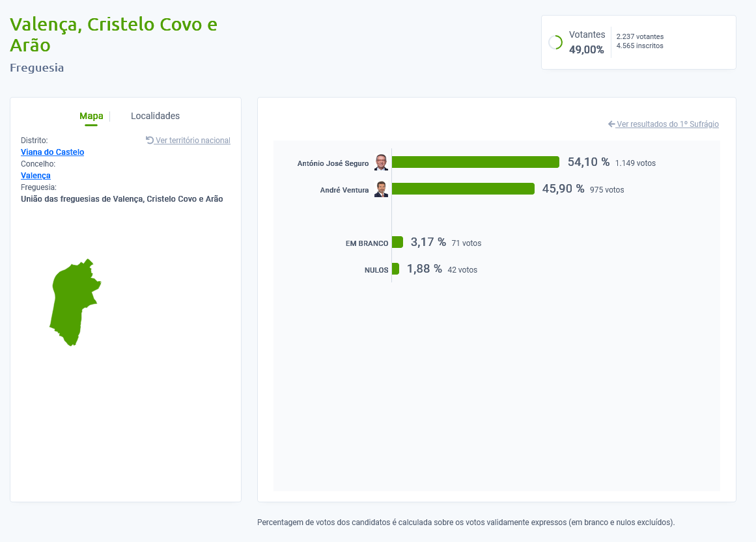The width and height of the screenshot is (756, 542).
Task: Select the green parish shape on the map
Action: [x=72, y=303]
